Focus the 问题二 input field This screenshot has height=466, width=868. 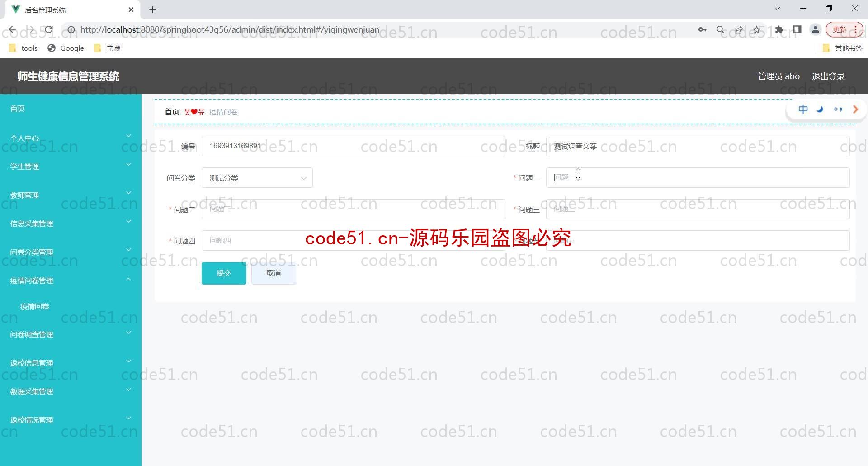354,209
